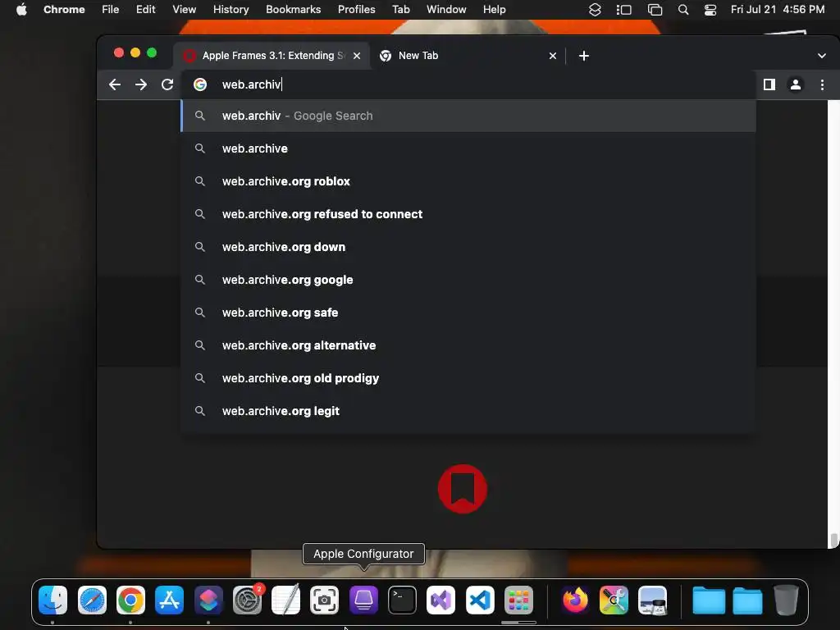Open the Window menu

coord(446,10)
